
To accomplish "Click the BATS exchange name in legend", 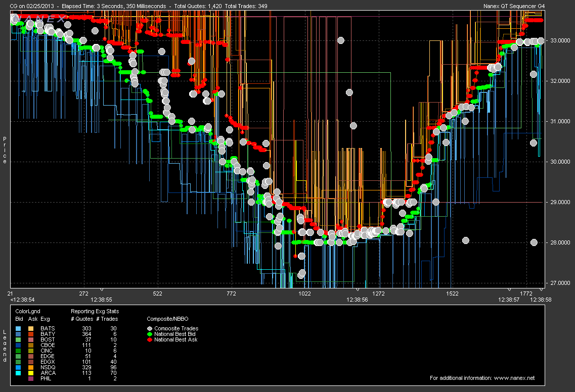I will (48, 329).
